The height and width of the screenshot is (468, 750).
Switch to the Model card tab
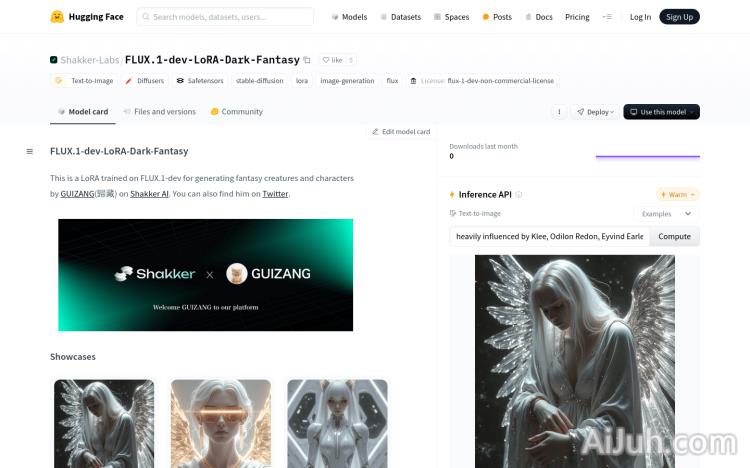pyautogui.click(x=83, y=111)
